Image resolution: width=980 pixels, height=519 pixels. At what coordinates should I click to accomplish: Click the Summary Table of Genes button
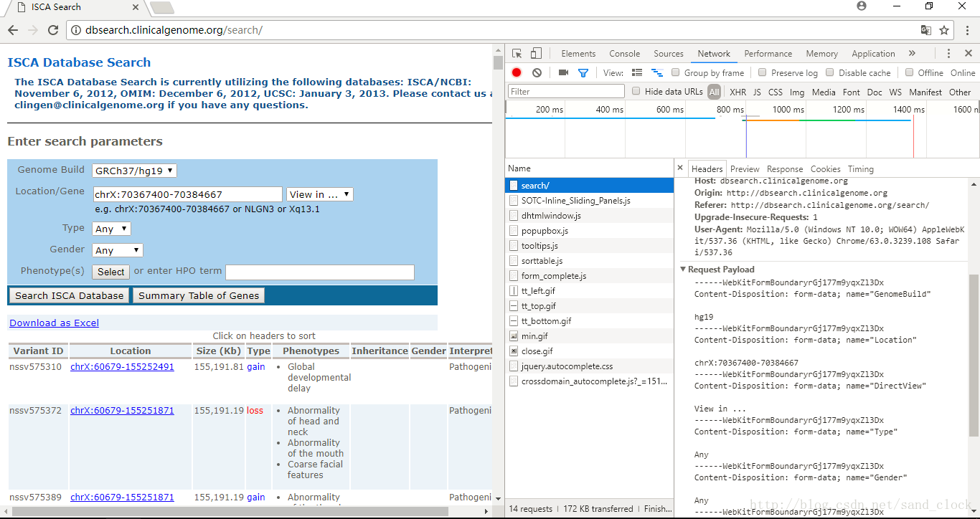coord(199,295)
